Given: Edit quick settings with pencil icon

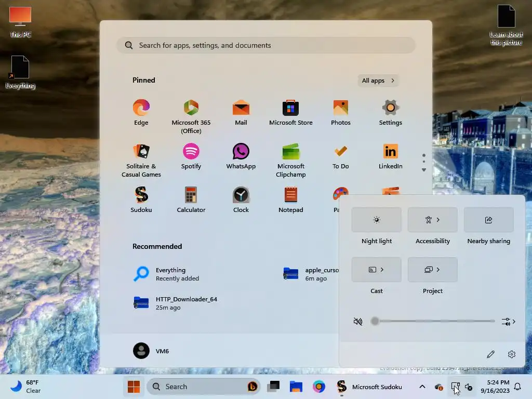Looking at the screenshot, I should point(490,354).
